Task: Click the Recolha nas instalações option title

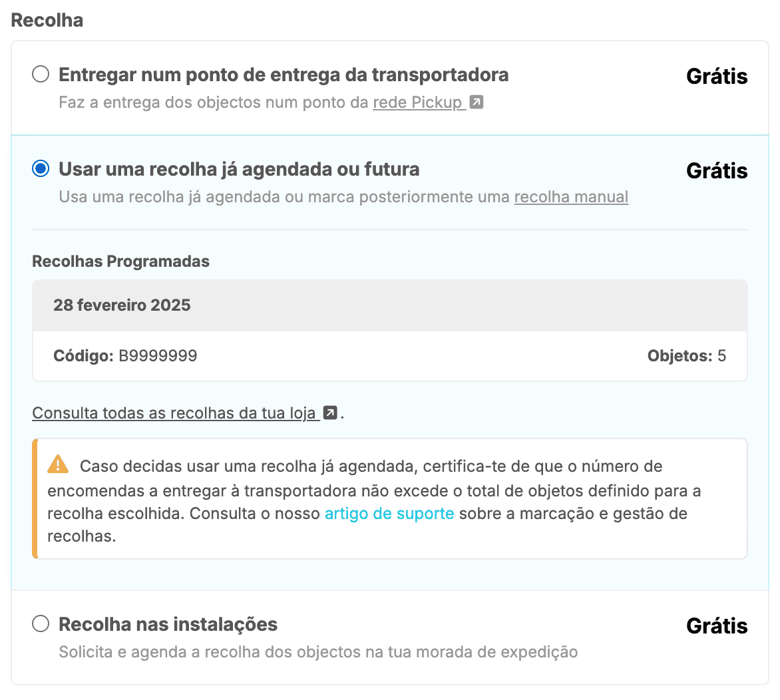Action: click(168, 624)
